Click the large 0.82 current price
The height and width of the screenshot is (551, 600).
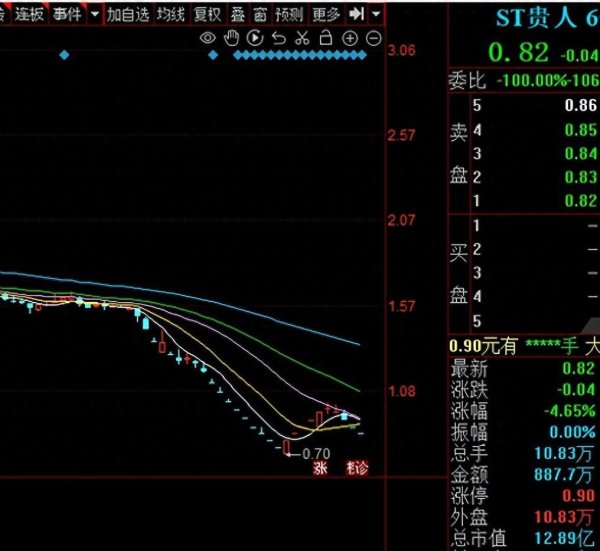pyautogui.click(x=518, y=52)
